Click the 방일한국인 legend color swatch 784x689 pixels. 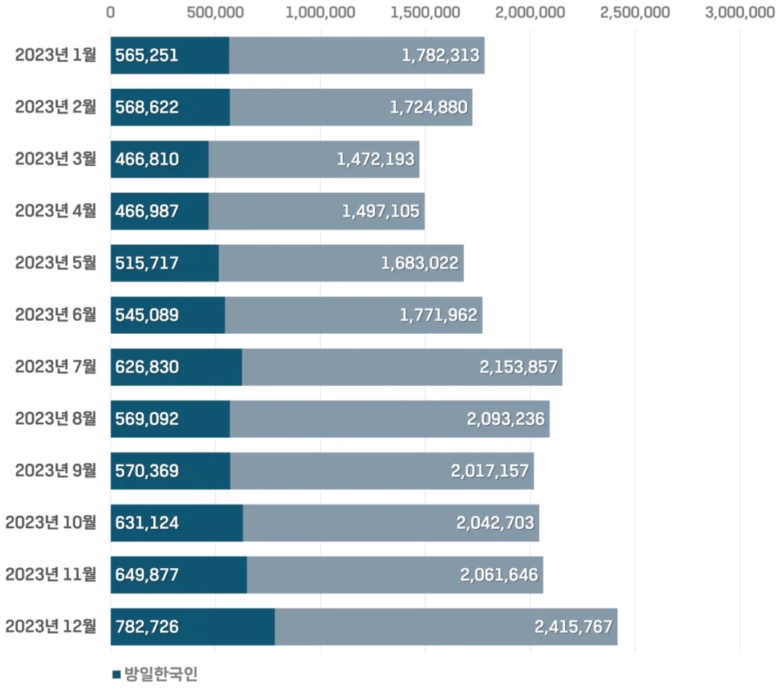(x=116, y=674)
